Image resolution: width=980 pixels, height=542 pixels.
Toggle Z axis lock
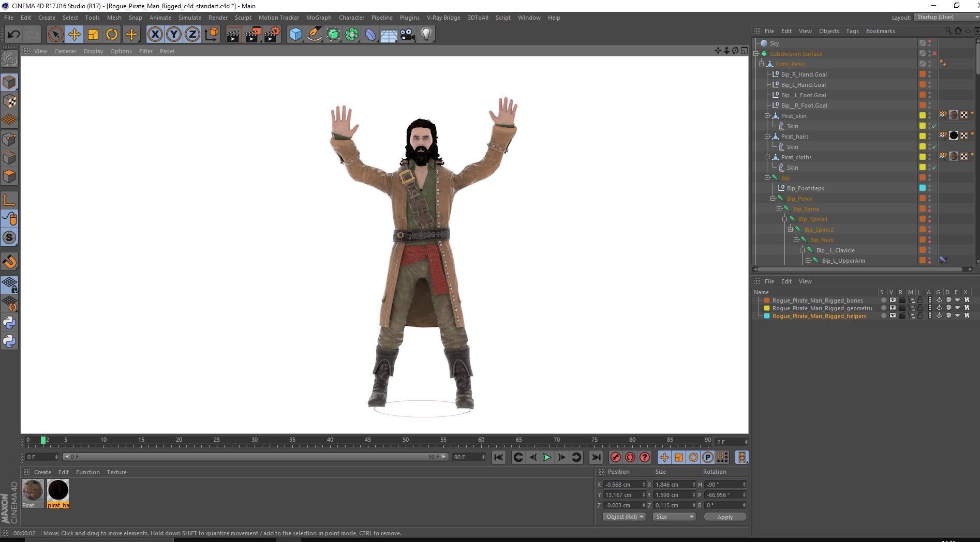[x=192, y=35]
